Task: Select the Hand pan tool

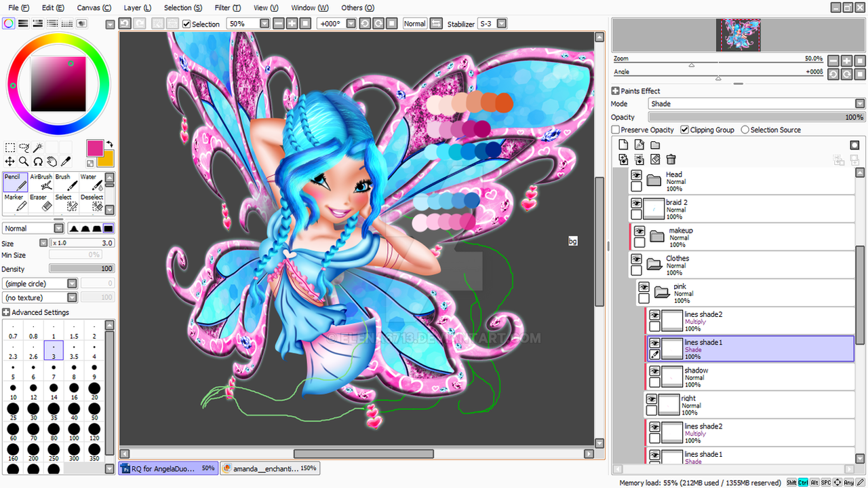Action: 52,161
